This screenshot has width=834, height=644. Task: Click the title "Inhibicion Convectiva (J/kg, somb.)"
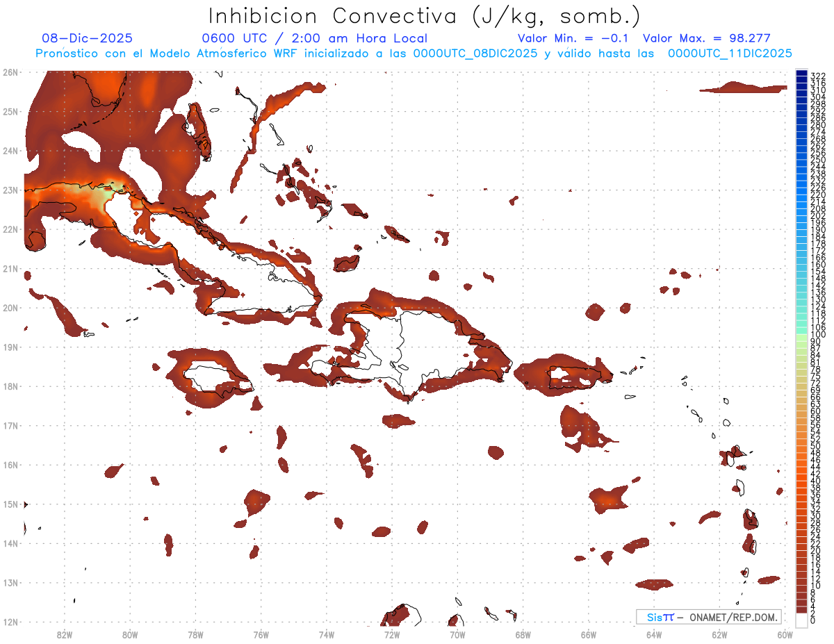425,17
